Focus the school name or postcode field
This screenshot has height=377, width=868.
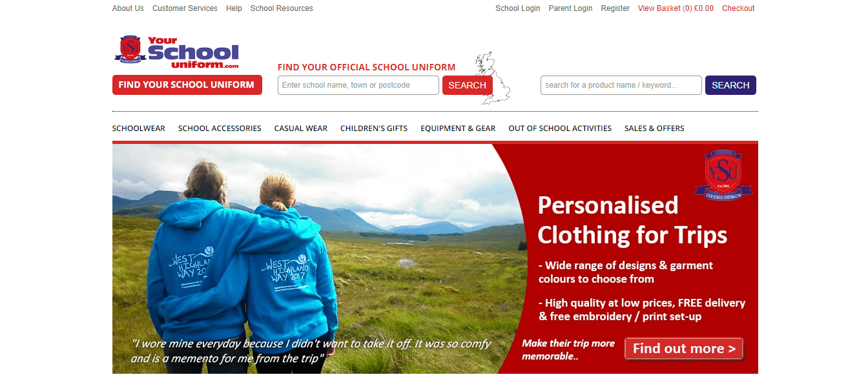(358, 85)
